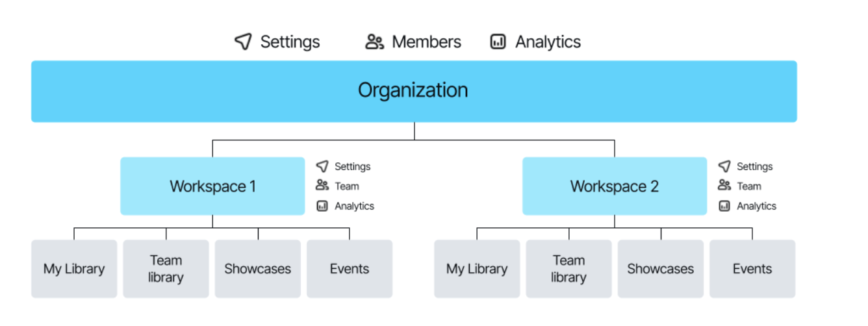Click Team icon beside Workspace 1

(x=322, y=186)
